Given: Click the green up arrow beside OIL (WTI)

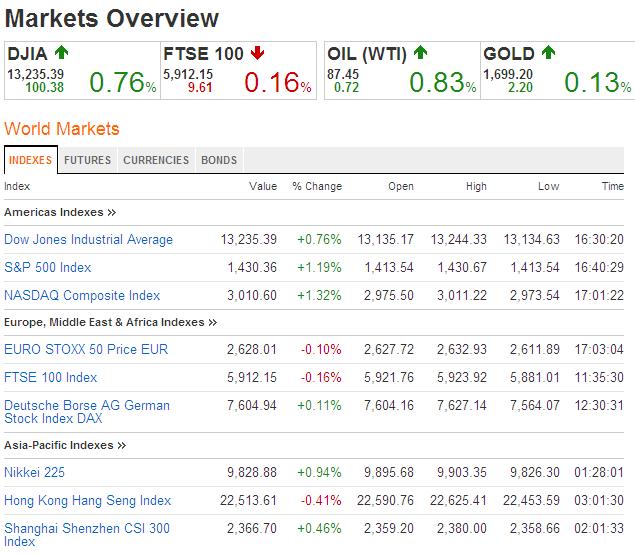Looking at the screenshot, I should (420, 52).
